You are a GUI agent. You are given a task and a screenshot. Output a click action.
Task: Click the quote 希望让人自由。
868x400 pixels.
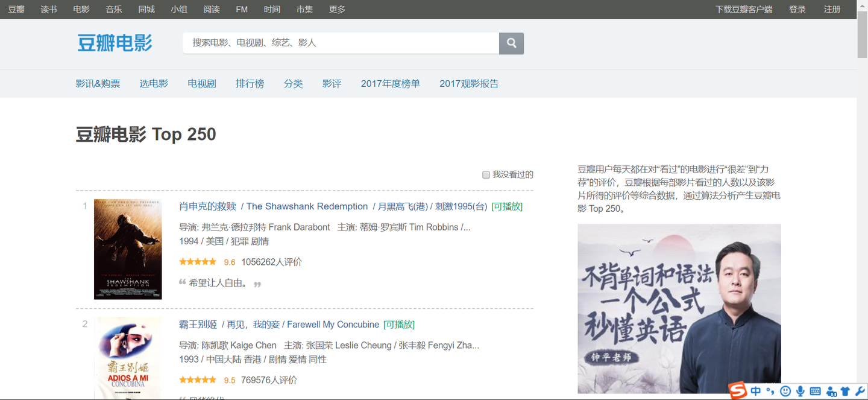coord(218,283)
